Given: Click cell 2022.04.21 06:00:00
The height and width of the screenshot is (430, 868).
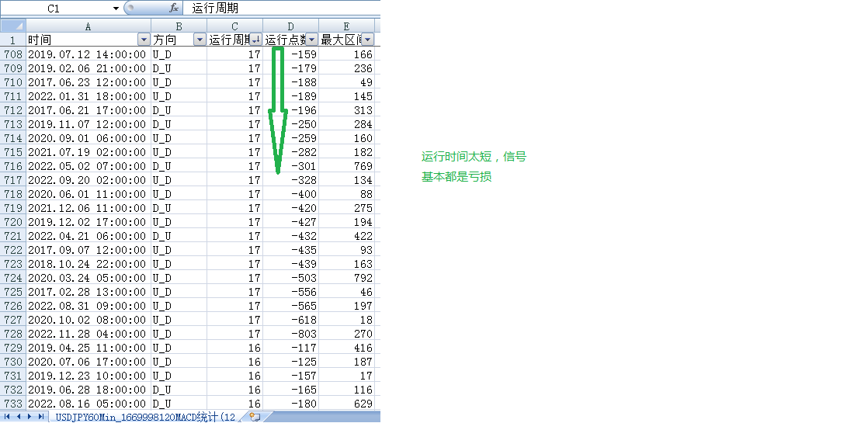Looking at the screenshot, I should (89, 236).
